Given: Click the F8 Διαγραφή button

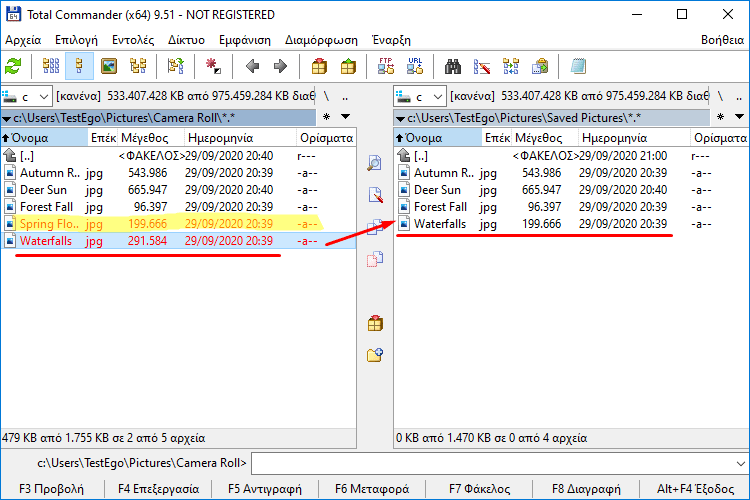Looking at the screenshot, I should (x=586, y=489).
